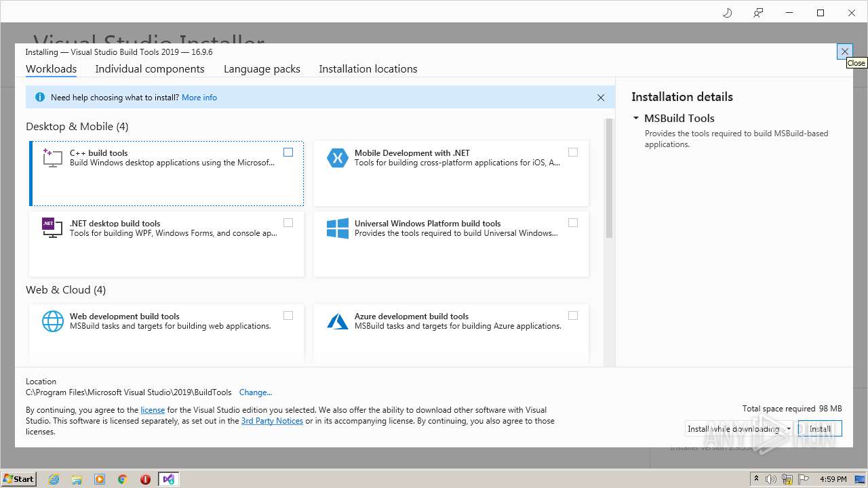Click the Windows Start button
This screenshot has height=488, width=868.
(18, 479)
